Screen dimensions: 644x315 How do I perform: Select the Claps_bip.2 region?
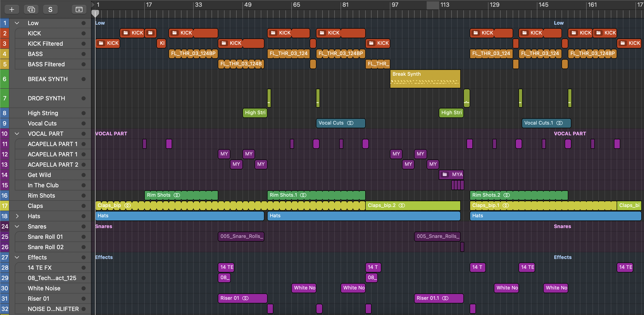413,205
